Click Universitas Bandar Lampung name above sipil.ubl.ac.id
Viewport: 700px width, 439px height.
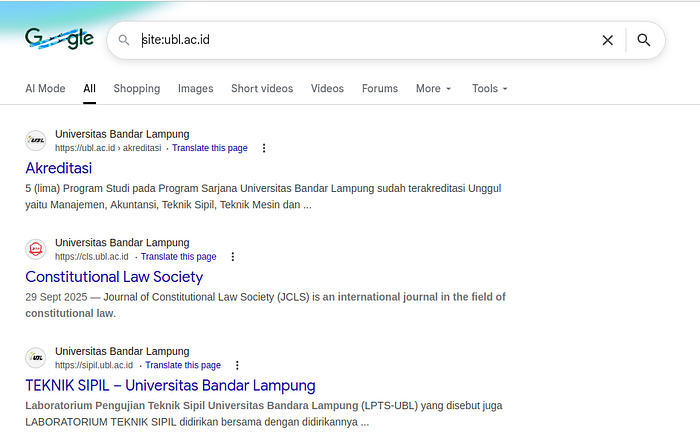(122, 351)
